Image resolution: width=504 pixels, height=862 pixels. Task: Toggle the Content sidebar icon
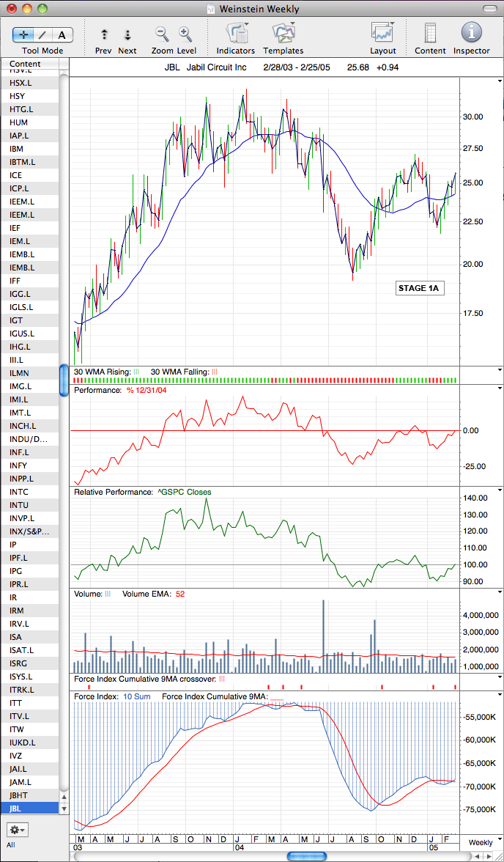pos(430,33)
